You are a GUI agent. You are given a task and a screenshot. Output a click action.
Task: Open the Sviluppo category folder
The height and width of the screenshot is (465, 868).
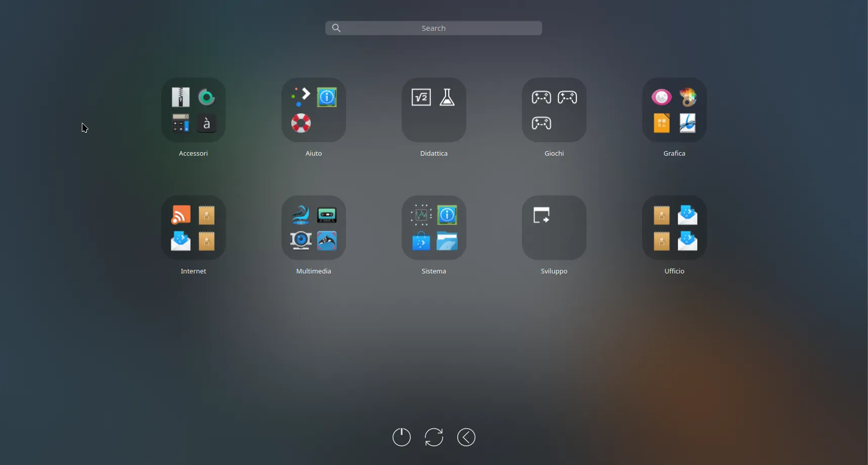click(x=554, y=228)
